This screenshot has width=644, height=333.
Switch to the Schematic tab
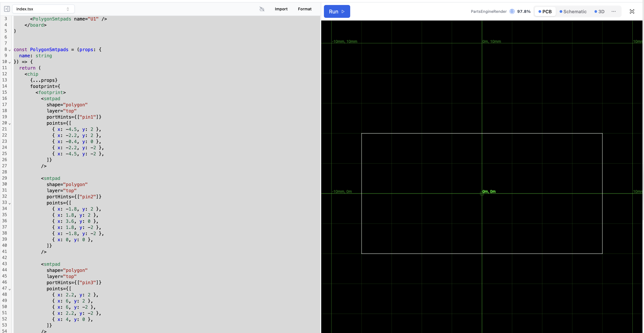(x=573, y=11)
